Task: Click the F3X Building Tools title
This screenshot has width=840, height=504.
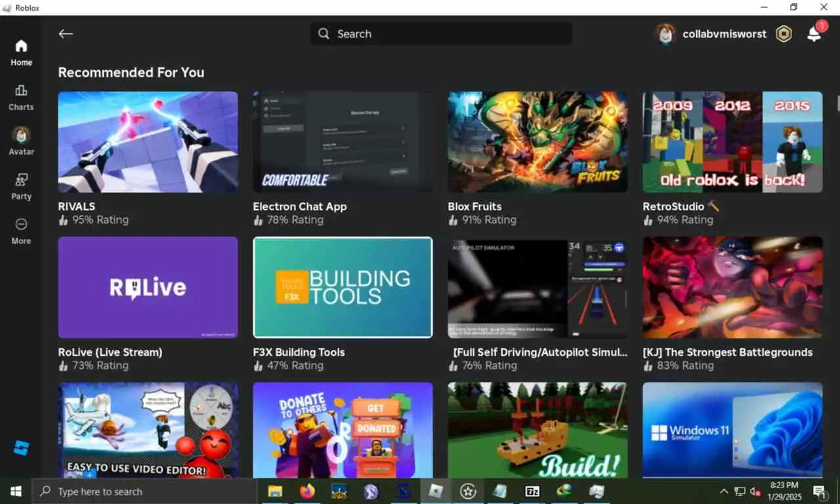Action: click(x=299, y=352)
